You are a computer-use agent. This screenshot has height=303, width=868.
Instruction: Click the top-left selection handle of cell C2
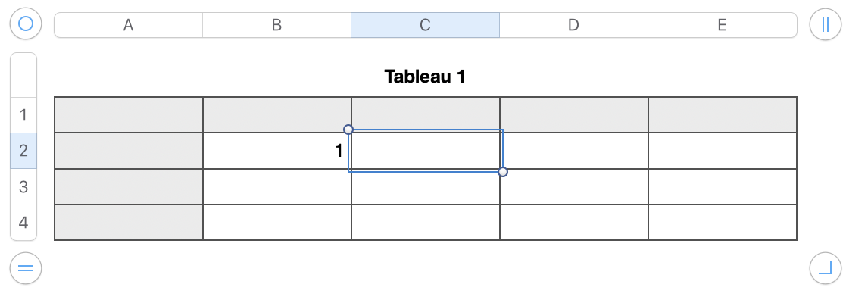pyautogui.click(x=348, y=130)
